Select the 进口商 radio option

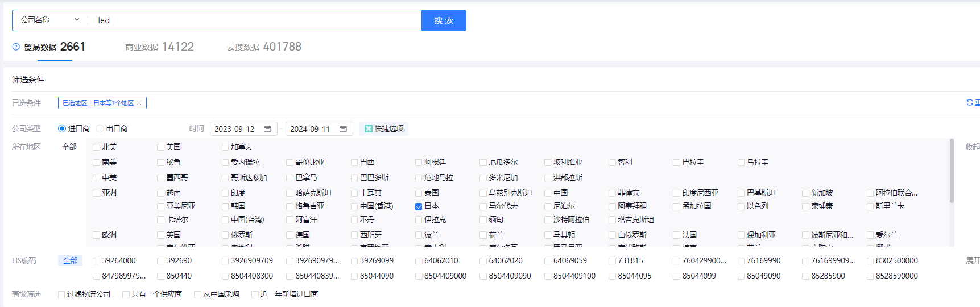tap(62, 129)
